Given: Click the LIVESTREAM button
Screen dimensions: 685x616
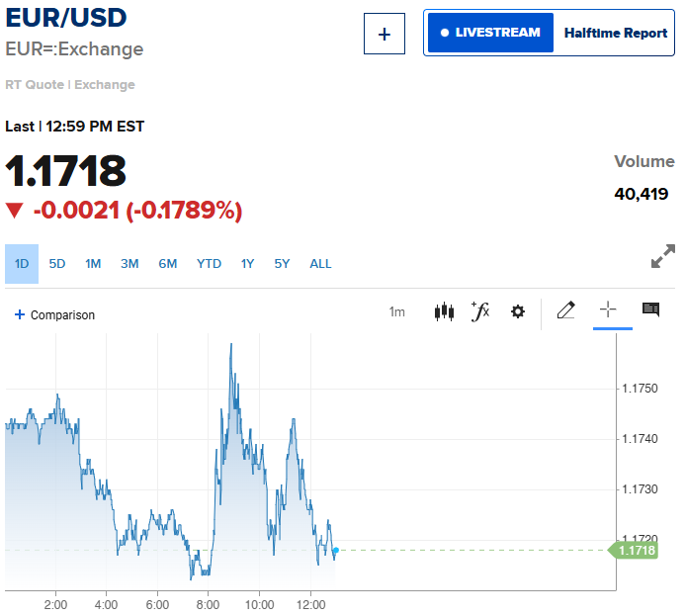Looking at the screenshot, I should pos(490,33).
